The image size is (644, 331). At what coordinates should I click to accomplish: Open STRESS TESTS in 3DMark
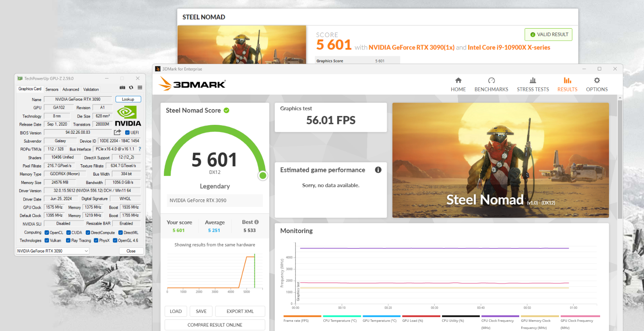533,85
